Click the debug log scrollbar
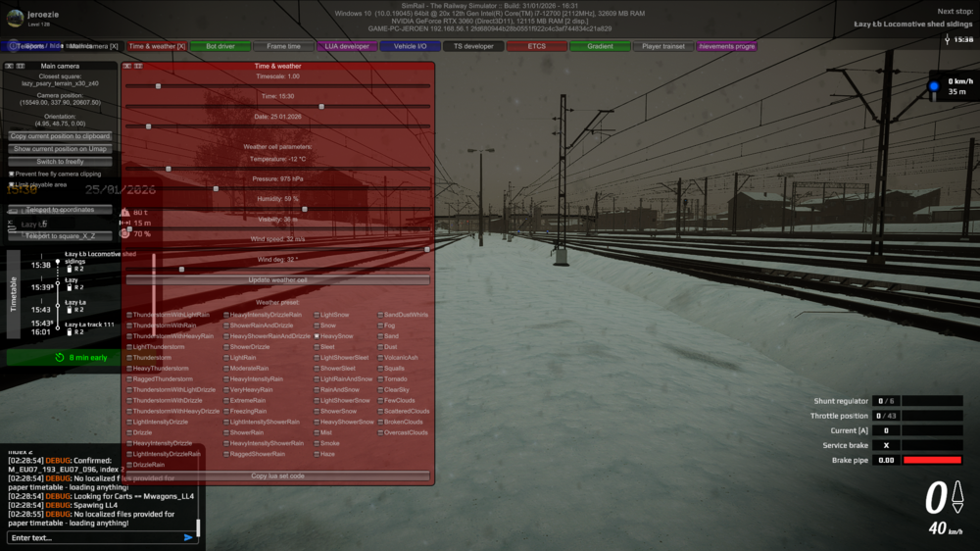This screenshot has width=980, height=551. [198, 527]
